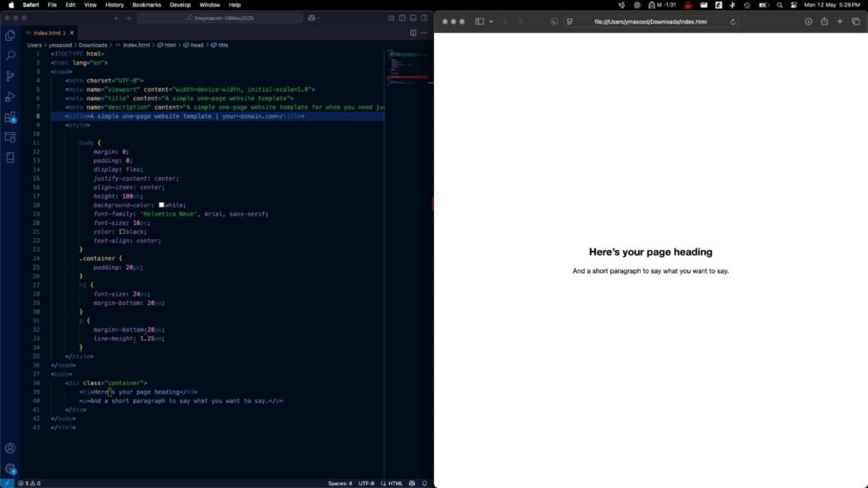Click the split editor right icon
Screen dimensions: 868x488
tap(413, 33)
